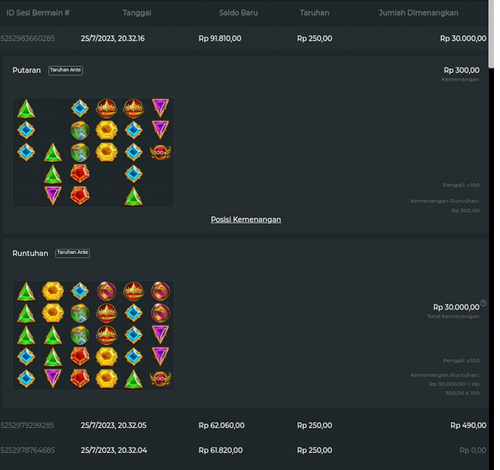500x470 pixels.
Task: Click date 25/7/2023, 20.32.04
Action: (x=114, y=450)
